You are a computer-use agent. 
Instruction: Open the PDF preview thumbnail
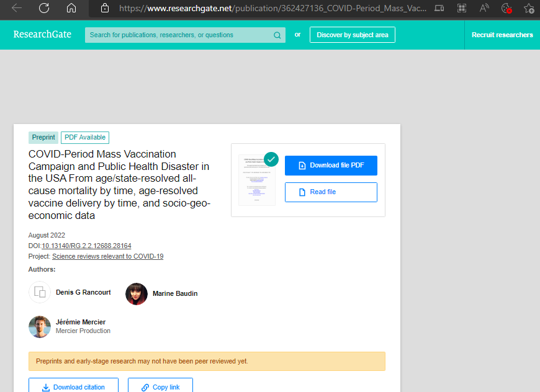pos(257,180)
